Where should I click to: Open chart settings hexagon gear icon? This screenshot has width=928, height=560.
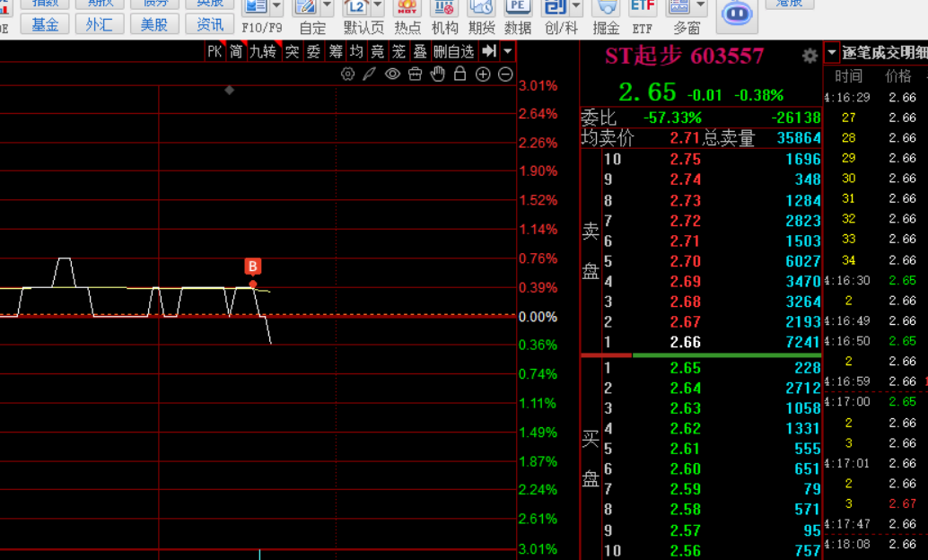pyautogui.click(x=348, y=74)
